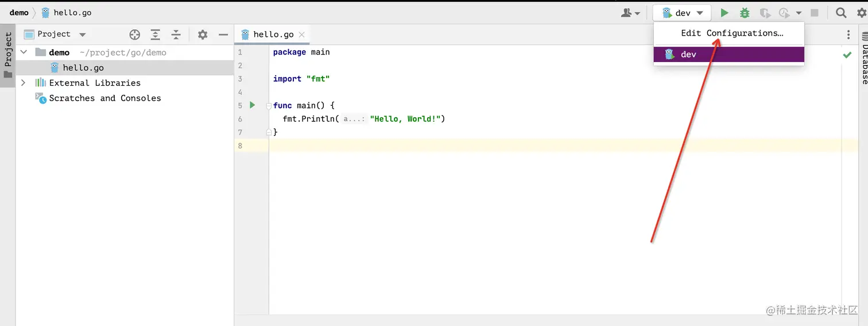Viewport: 868px width, 326px height.
Task: Open Project panel options gear
Action: (203, 34)
